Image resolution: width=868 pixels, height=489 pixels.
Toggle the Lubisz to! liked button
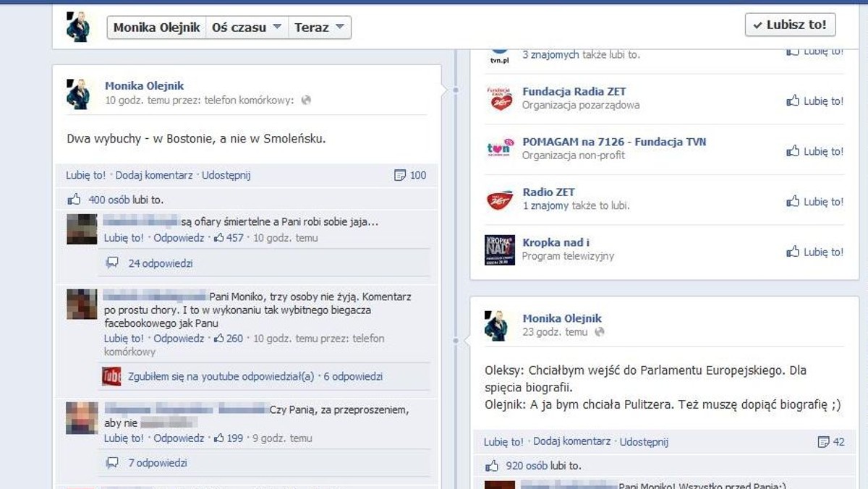coord(790,25)
